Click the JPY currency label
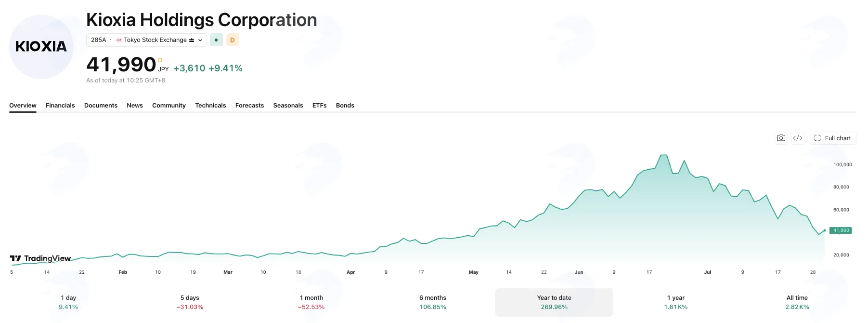This screenshot has height=323, width=868. pos(164,69)
